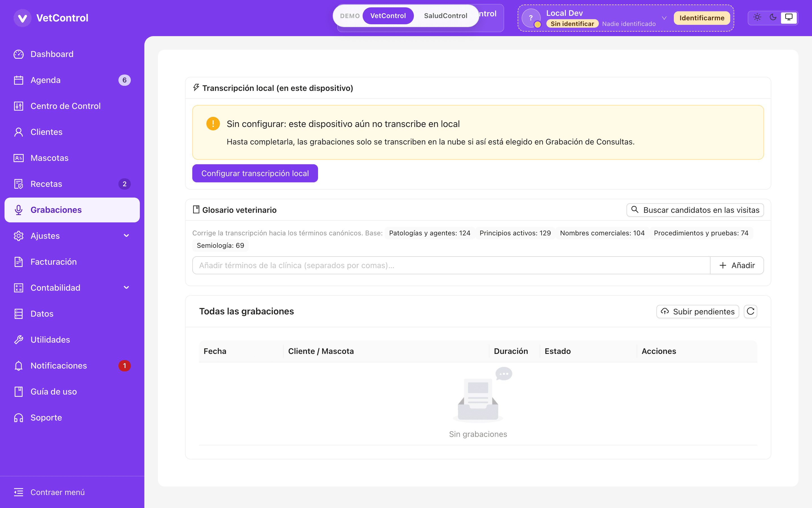Click the Soporte headset icon
The image size is (812, 508).
(x=18, y=418)
